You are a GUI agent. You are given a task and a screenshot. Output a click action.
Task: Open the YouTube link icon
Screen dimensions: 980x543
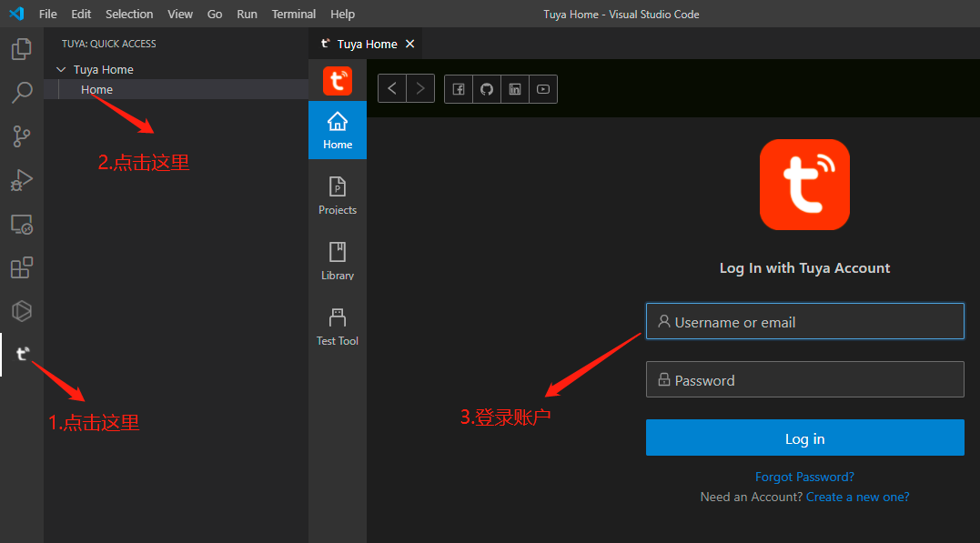(x=543, y=89)
